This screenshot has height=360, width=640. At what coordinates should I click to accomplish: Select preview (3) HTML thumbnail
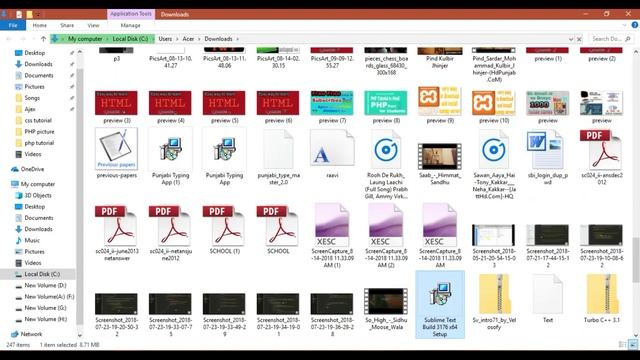116,103
